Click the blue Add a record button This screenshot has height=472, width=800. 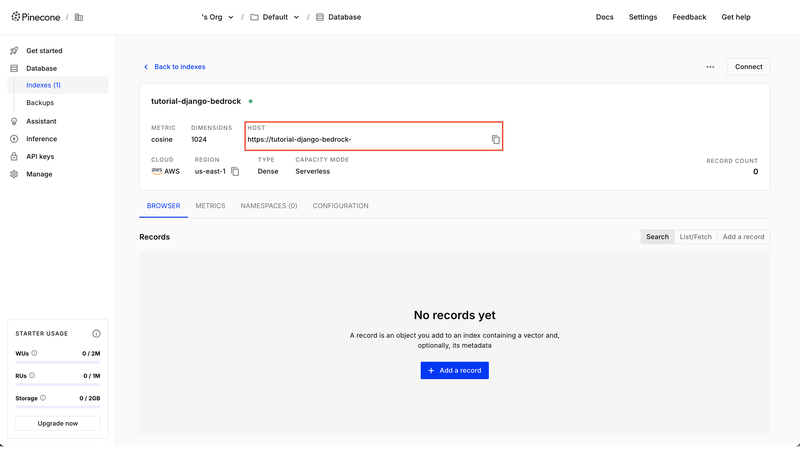[455, 370]
